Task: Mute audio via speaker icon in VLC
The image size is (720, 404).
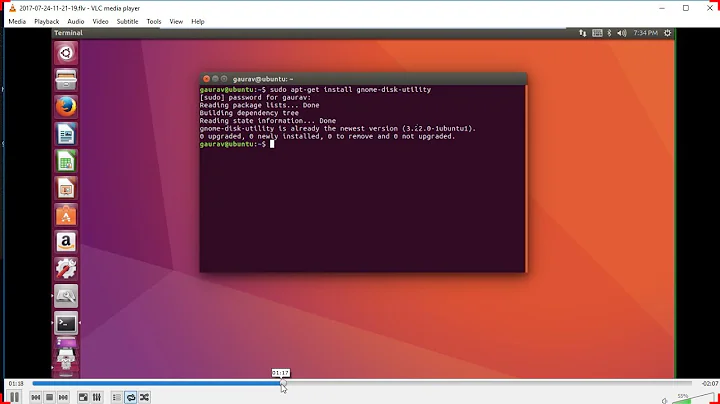Action: point(664,401)
